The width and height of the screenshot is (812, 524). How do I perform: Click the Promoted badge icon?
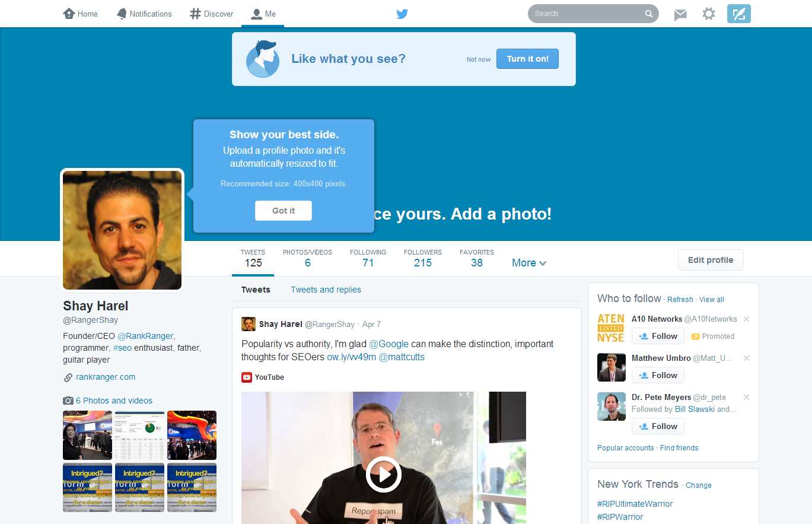(695, 336)
